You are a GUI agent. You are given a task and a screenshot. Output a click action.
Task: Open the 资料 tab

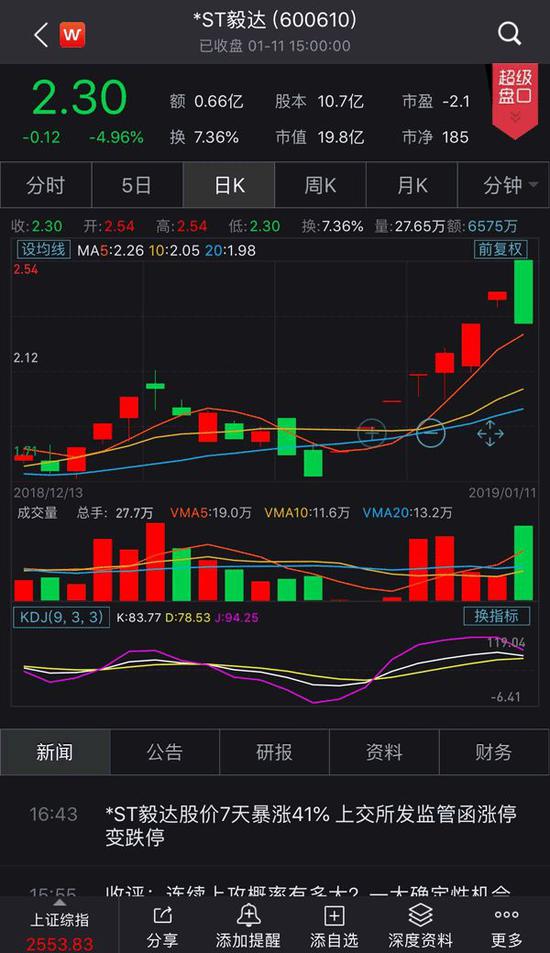point(383,752)
